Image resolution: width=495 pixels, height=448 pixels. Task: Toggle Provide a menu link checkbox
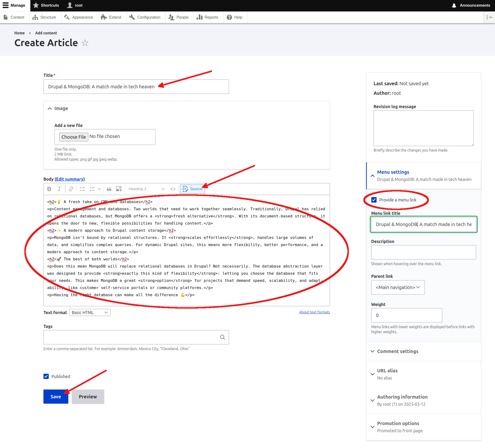374,200
